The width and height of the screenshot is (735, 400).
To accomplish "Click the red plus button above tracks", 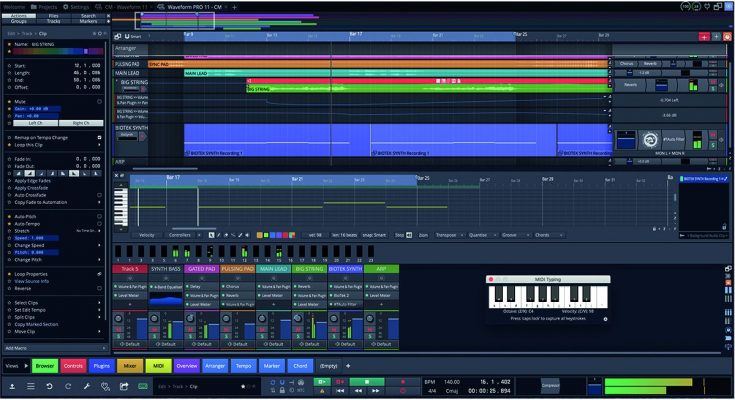I will pos(704,36).
